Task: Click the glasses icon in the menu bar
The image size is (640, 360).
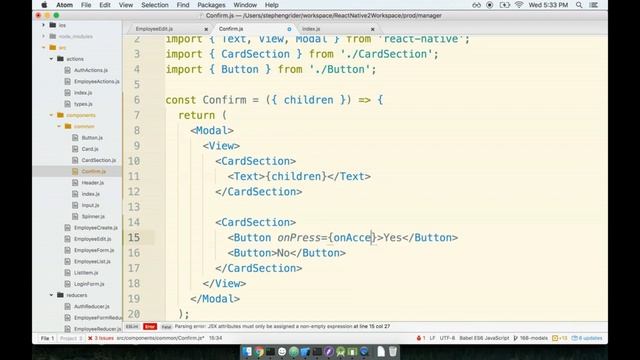Action: point(476,5)
